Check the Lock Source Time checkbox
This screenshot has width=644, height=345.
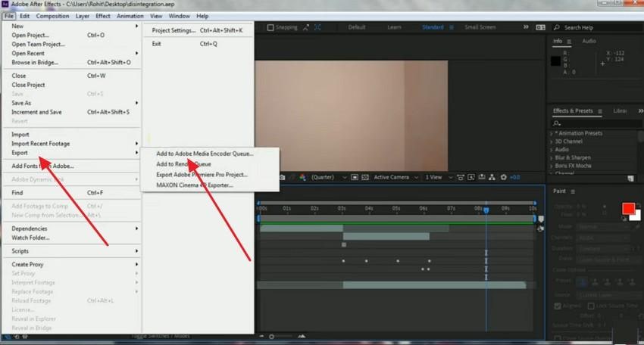tap(591, 306)
